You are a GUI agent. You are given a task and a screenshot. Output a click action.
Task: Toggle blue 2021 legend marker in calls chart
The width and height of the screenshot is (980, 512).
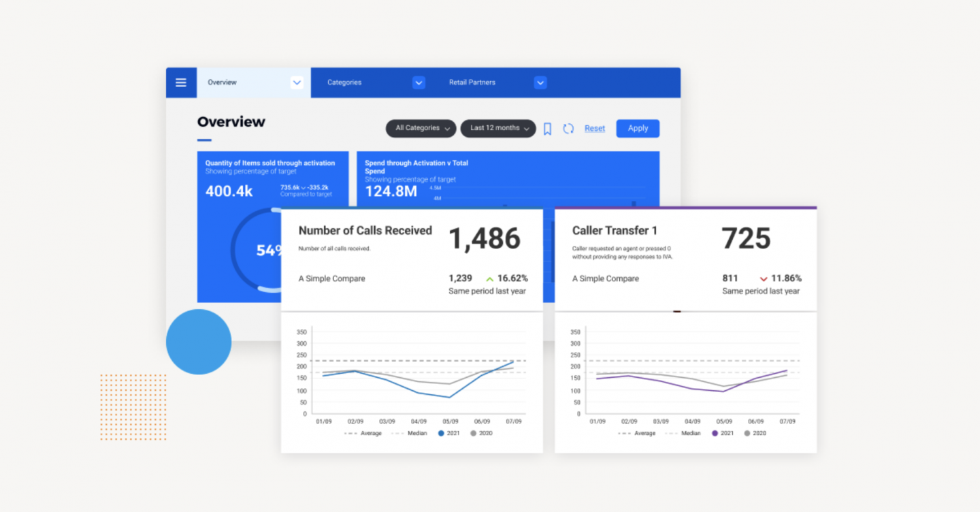click(x=441, y=433)
